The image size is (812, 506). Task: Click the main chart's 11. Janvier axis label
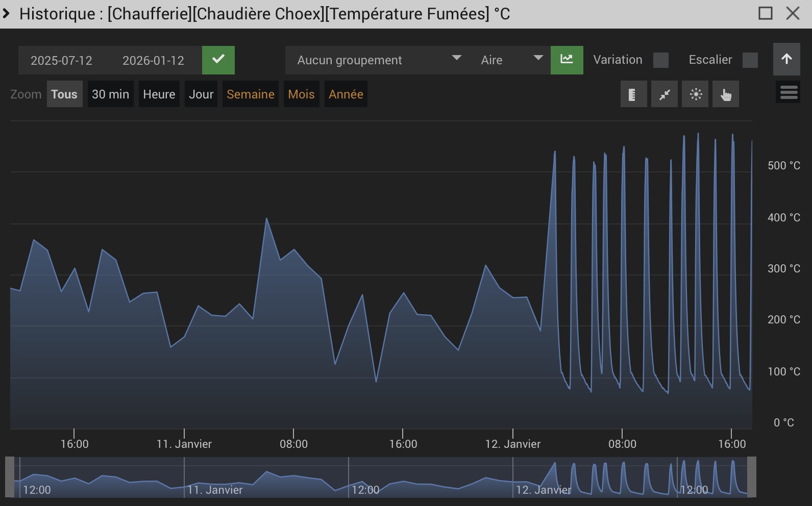pyautogui.click(x=184, y=444)
